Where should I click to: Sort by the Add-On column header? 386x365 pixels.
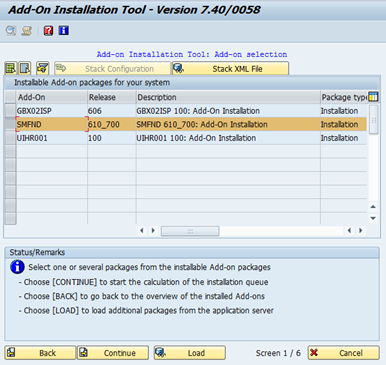pyautogui.click(x=52, y=97)
